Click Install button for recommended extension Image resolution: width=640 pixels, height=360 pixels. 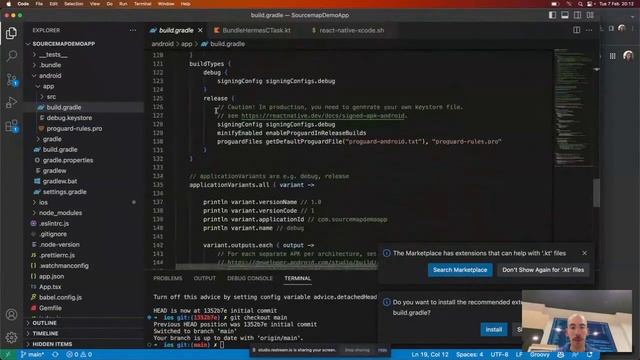point(493,329)
